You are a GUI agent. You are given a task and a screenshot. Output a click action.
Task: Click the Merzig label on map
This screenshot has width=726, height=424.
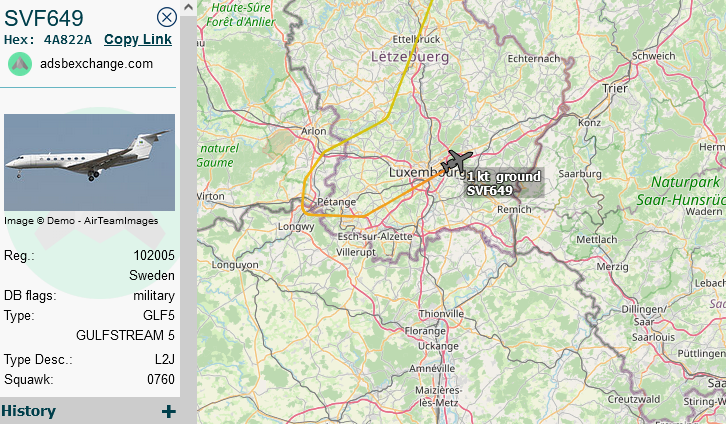pos(612,267)
